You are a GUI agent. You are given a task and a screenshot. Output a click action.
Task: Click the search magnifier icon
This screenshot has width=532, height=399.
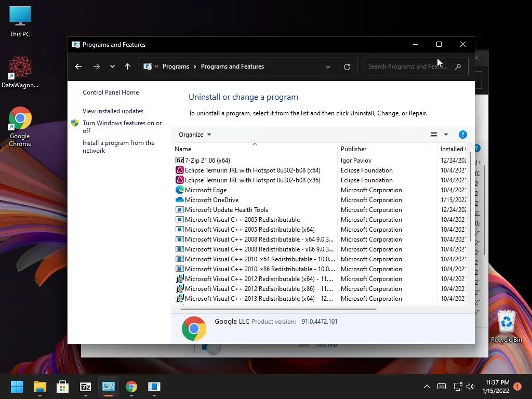point(458,66)
